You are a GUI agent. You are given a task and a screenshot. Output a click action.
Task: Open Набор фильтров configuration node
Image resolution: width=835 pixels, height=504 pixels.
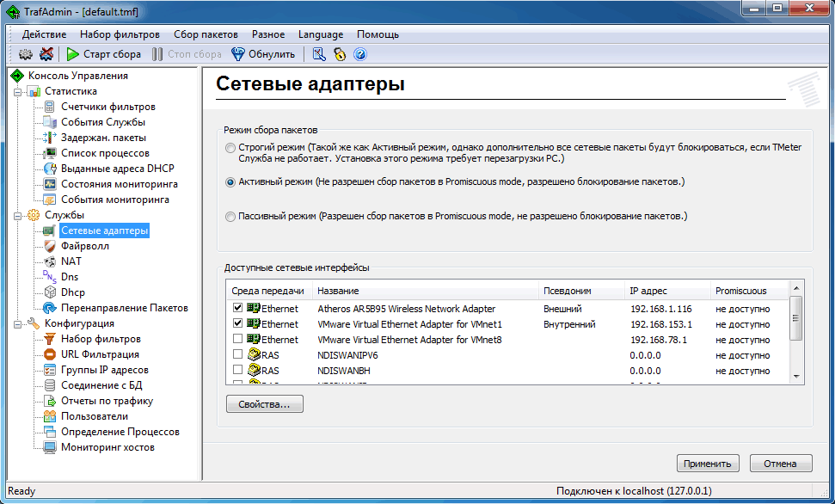pos(101,338)
